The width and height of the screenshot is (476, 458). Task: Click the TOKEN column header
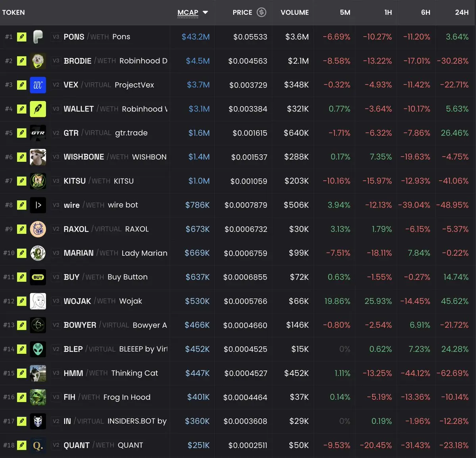[x=13, y=12]
